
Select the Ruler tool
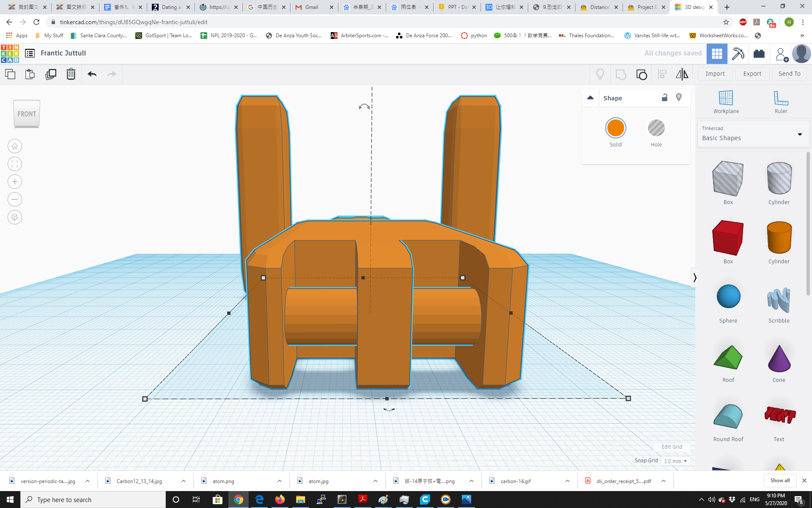coord(781,102)
